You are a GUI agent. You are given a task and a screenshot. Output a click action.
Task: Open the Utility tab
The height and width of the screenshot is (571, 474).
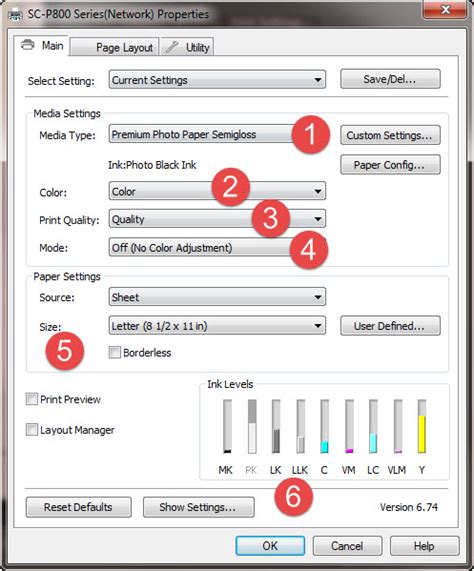[187, 47]
